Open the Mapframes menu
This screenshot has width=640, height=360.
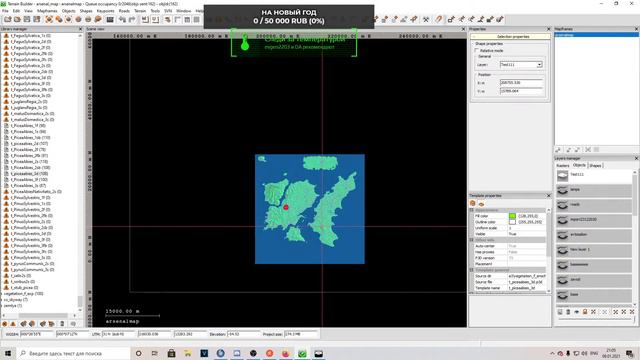47,11
